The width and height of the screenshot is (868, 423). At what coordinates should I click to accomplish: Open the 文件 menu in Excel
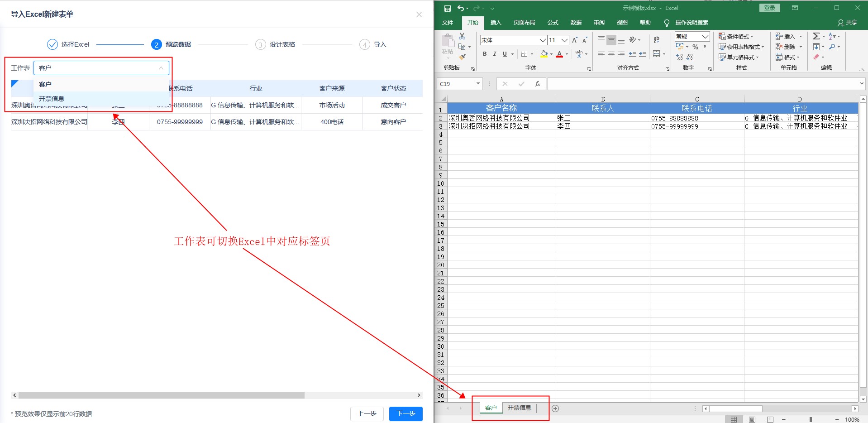[448, 23]
